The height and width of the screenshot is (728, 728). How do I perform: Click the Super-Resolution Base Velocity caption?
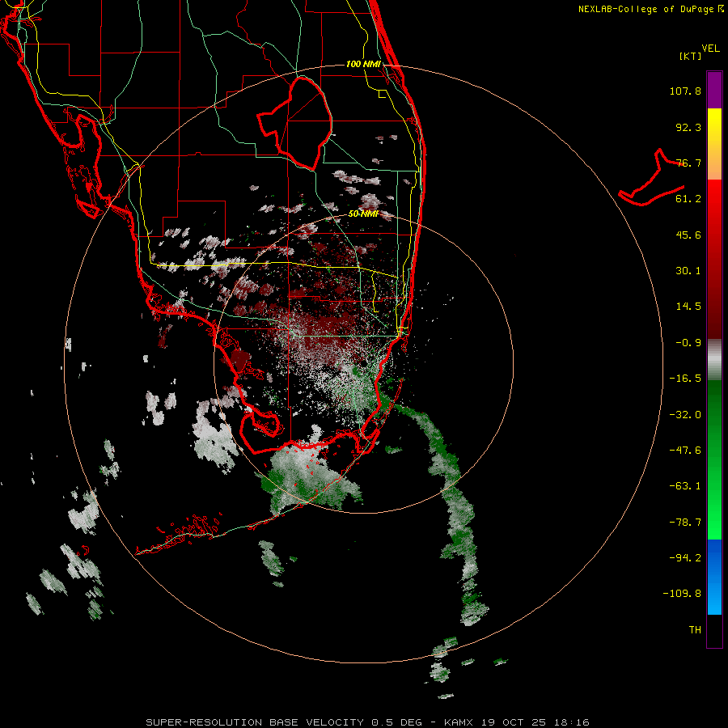[x=367, y=722]
